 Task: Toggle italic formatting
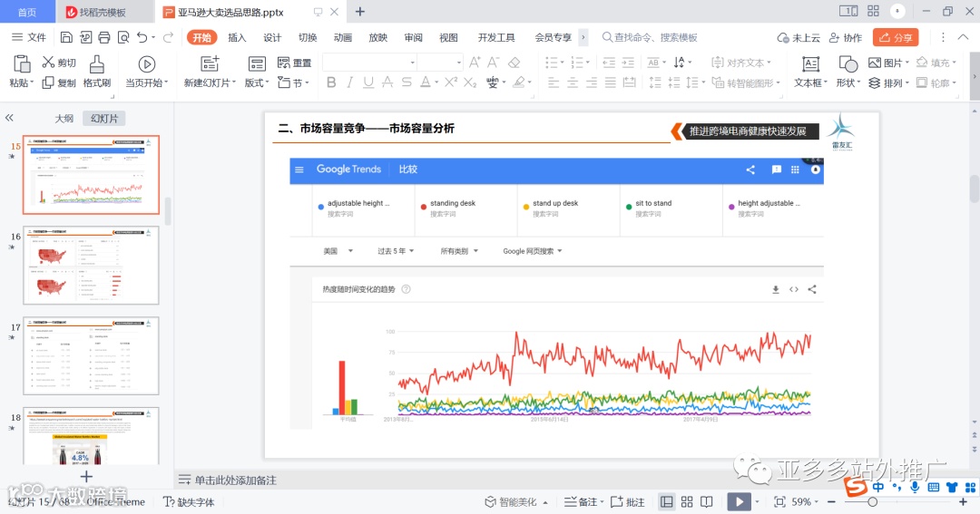pyautogui.click(x=350, y=82)
